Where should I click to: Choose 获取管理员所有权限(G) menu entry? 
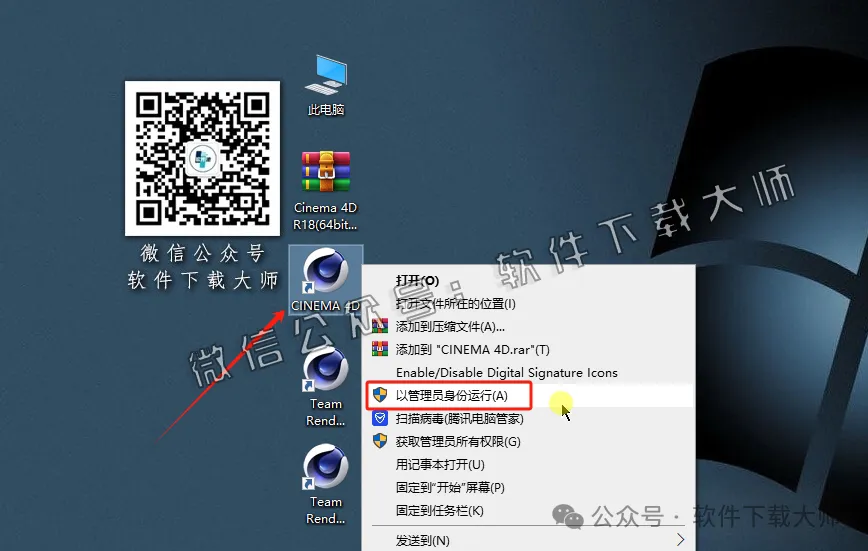pyautogui.click(x=529, y=441)
